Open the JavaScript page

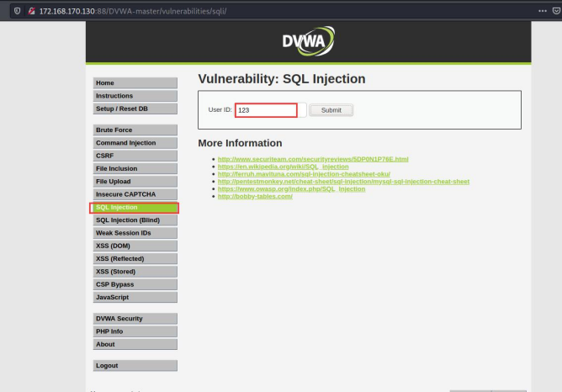(x=135, y=297)
